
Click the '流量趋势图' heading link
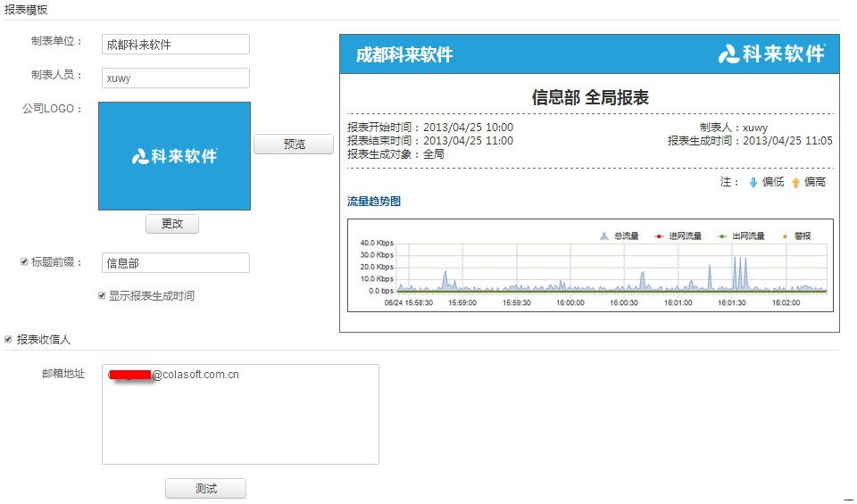click(374, 202)
